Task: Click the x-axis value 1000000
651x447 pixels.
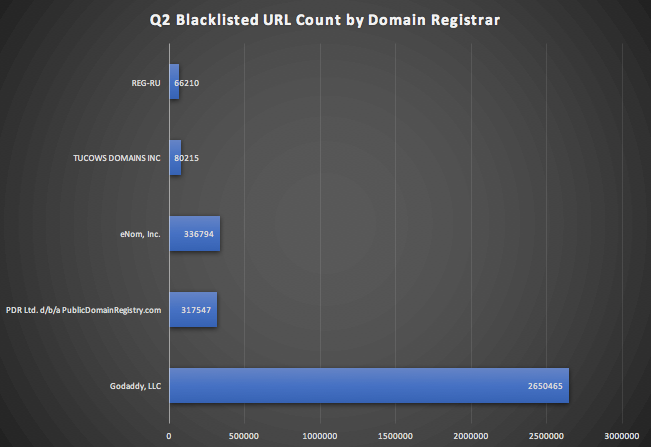Action: tap(320, 436)
